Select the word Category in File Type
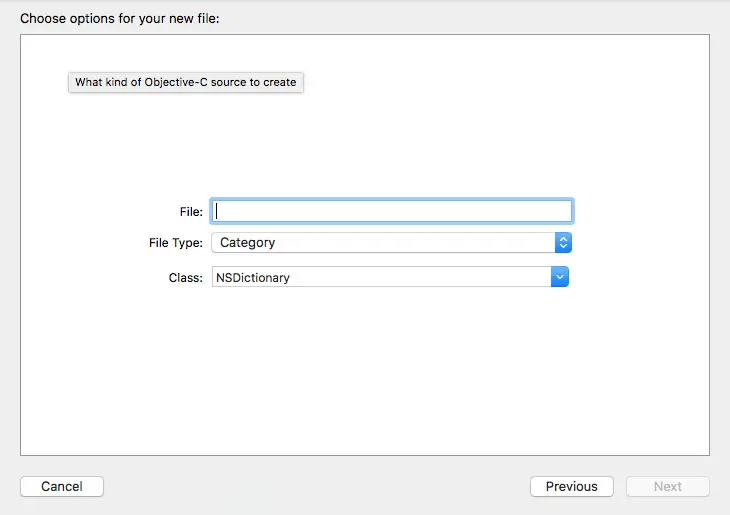The width and height of the screenshot is (730, 515). click(x=247, y=243)
